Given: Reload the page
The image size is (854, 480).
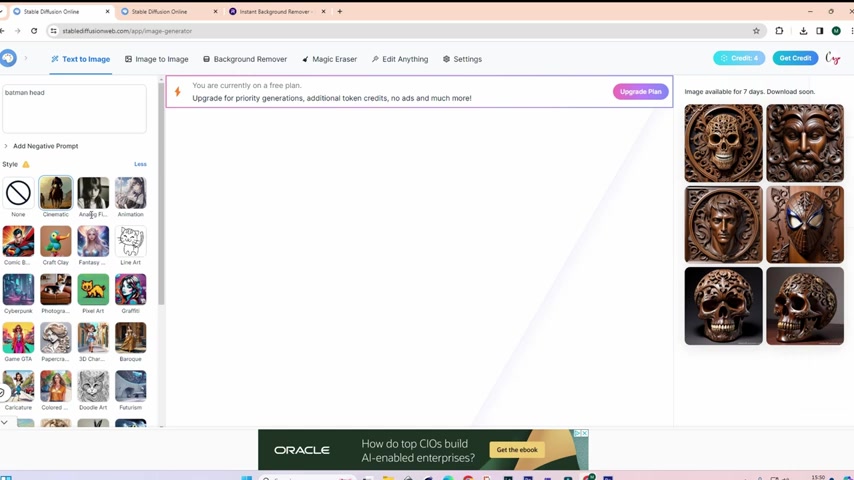Looking at the screenshot, I should [x=34, y=31].
